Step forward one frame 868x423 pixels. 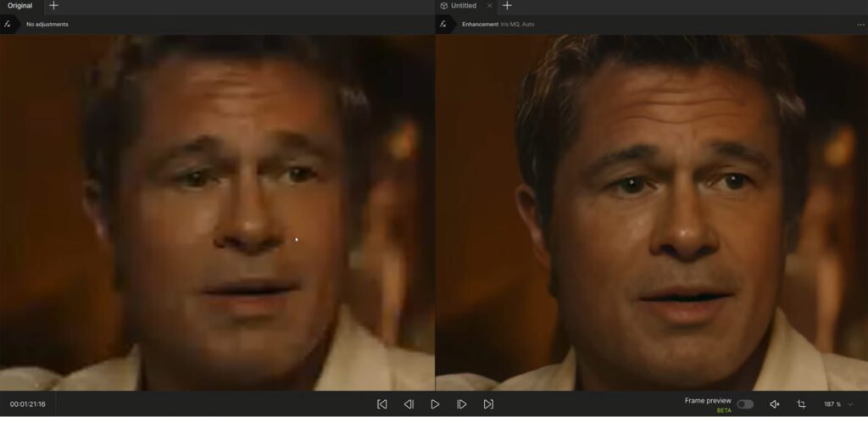click(461, 404)
